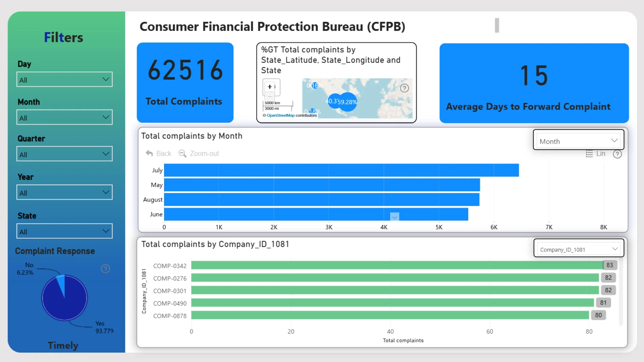The image size is (644, 362).
Task: Click the Complaint Response pie help icon
Action: coord(105,269)
